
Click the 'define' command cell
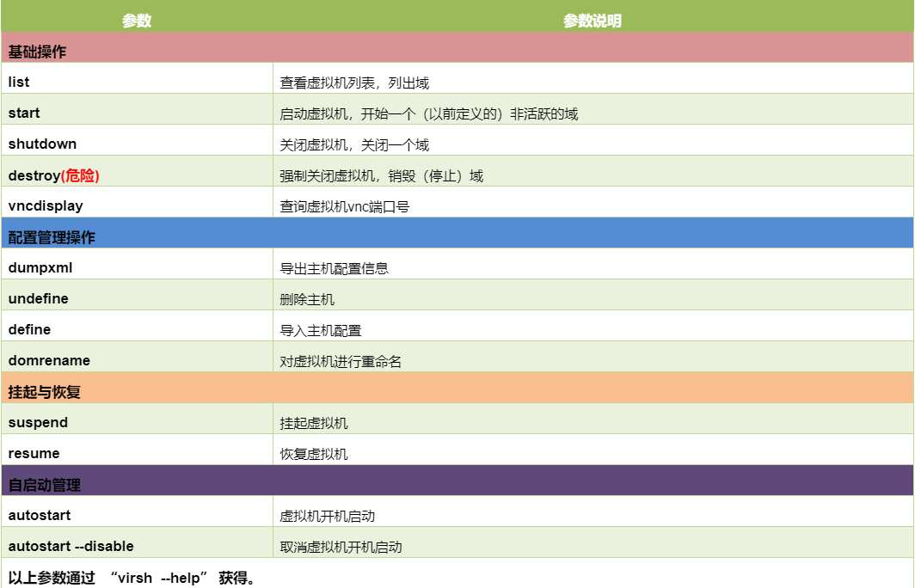[137, 326]
